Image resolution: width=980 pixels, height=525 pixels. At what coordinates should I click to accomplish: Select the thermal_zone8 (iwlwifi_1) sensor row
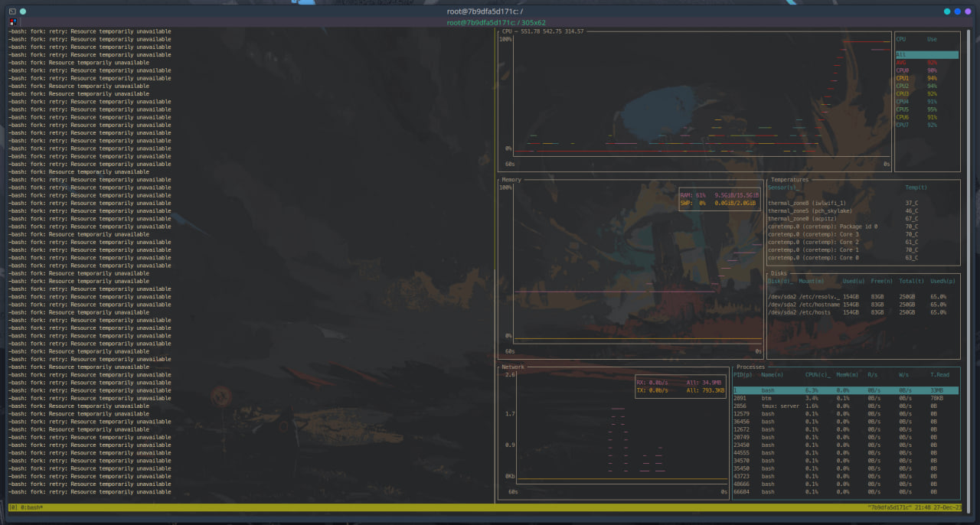click(x=863, y=203)
